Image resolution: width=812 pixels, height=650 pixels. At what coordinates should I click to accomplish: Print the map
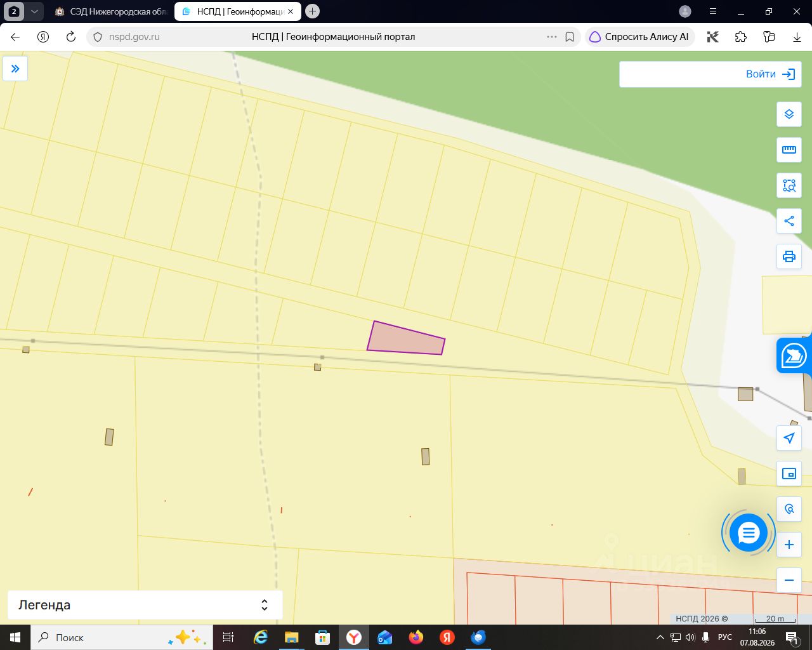[789, 256]
